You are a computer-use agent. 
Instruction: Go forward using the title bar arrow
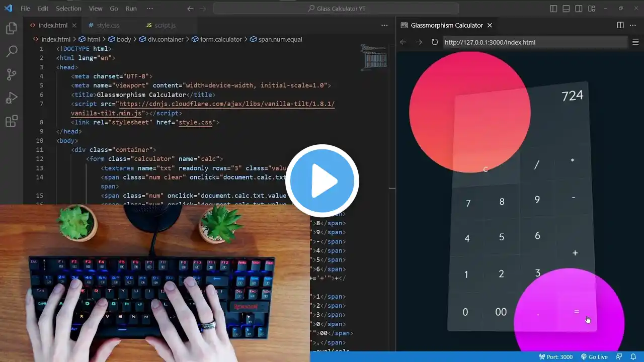tap(203, 9)
